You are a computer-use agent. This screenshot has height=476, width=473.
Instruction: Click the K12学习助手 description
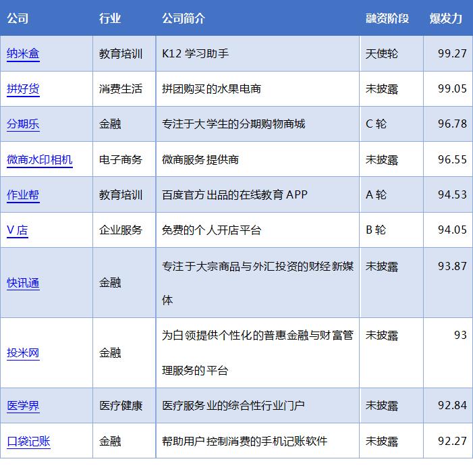click(x=196, y=54)
